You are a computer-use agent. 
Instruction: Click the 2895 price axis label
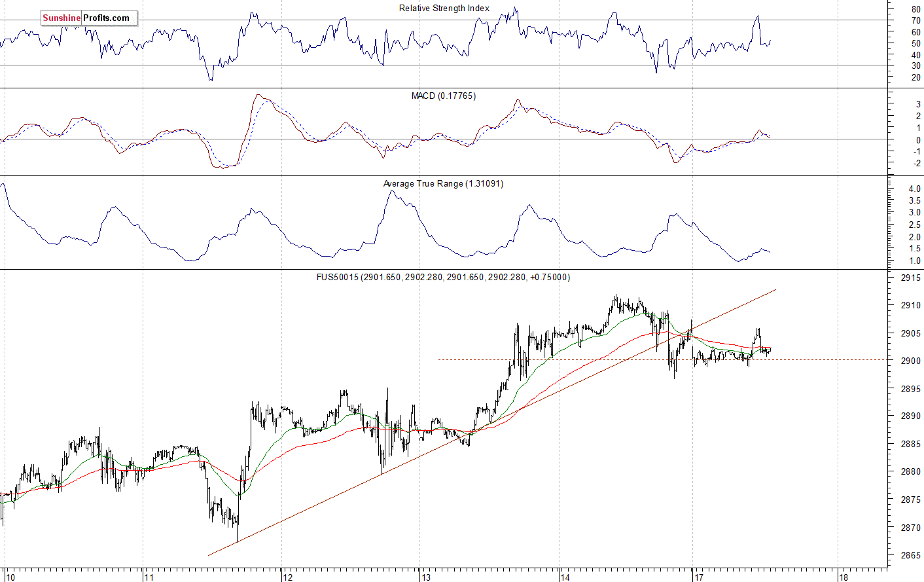coord(910,389)
